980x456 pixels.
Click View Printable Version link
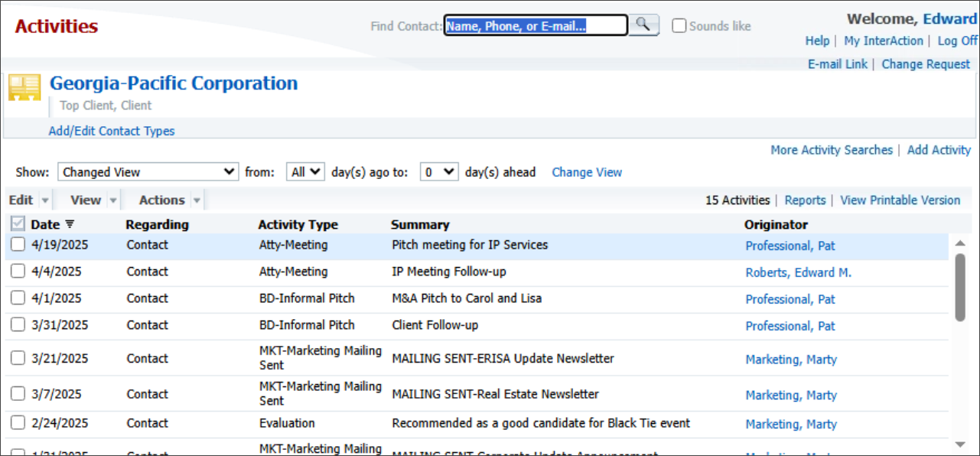tap(900, 200)
